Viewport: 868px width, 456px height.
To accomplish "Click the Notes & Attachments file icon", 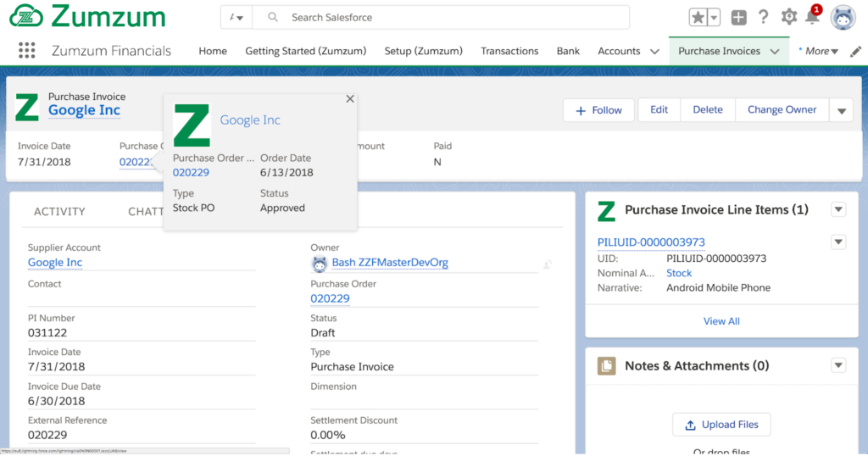I will (607, 366).
